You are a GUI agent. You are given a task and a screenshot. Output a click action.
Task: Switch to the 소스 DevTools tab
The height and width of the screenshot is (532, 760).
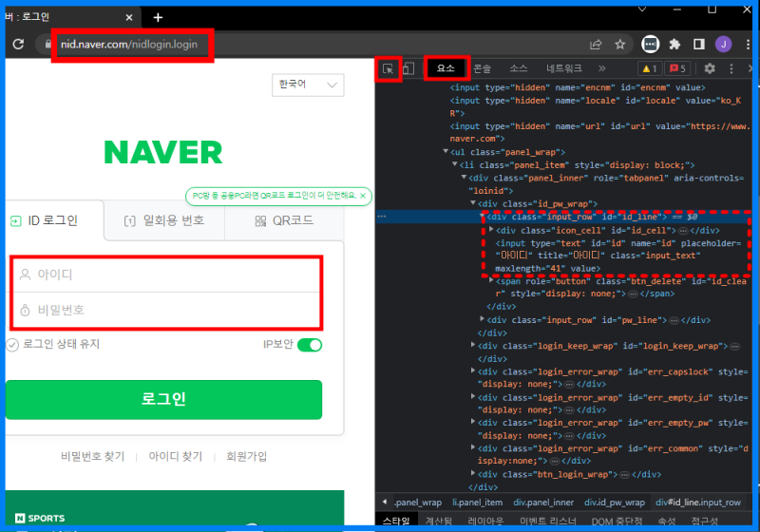[x=518, y=68]
